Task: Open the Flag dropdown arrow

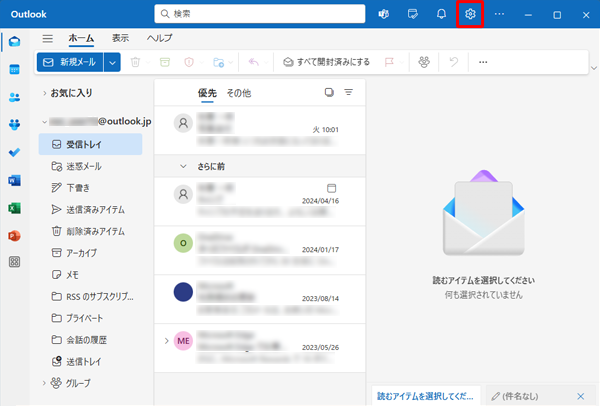Action: coord(401,62)
